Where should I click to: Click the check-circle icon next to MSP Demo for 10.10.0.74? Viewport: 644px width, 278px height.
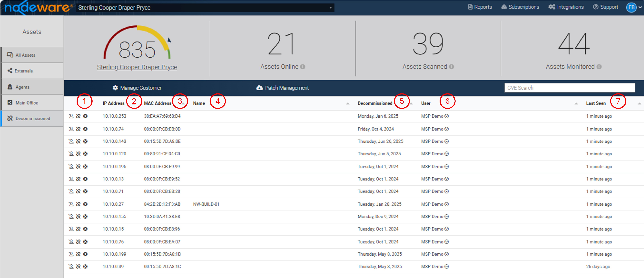[447, 129]
